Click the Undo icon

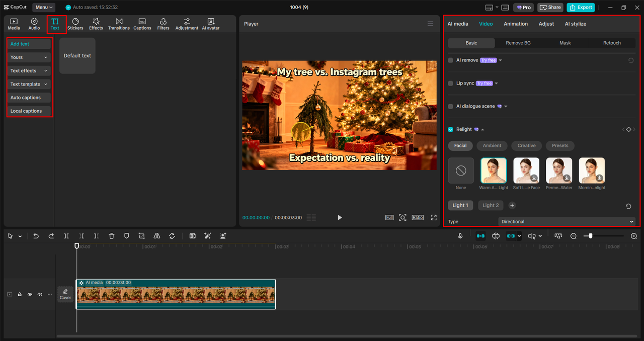coord(36,236)
